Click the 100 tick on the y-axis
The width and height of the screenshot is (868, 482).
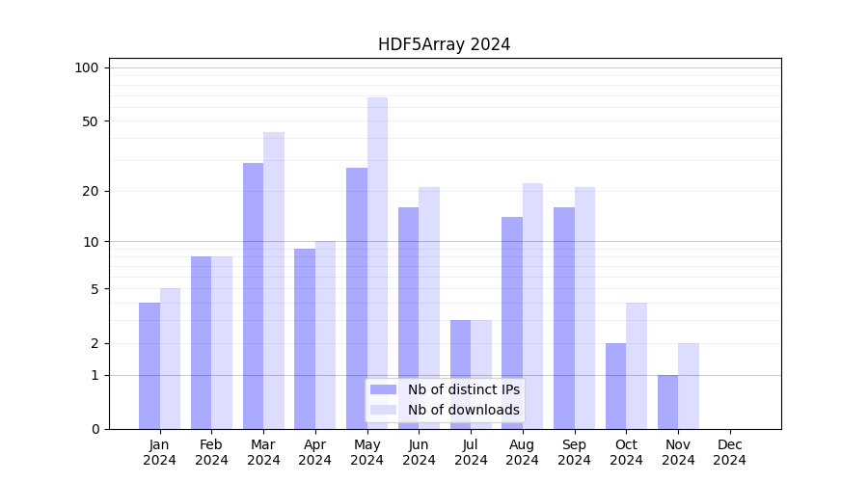click(x=87, y=67)
